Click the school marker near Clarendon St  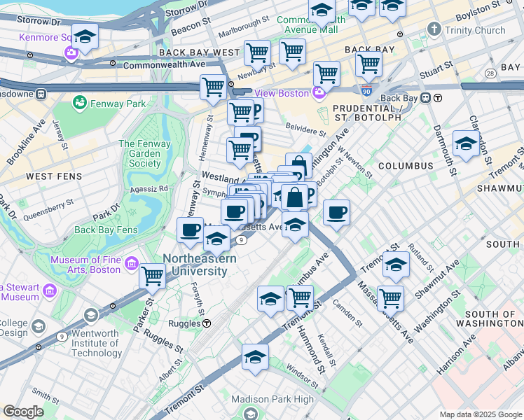pos(466,144)
